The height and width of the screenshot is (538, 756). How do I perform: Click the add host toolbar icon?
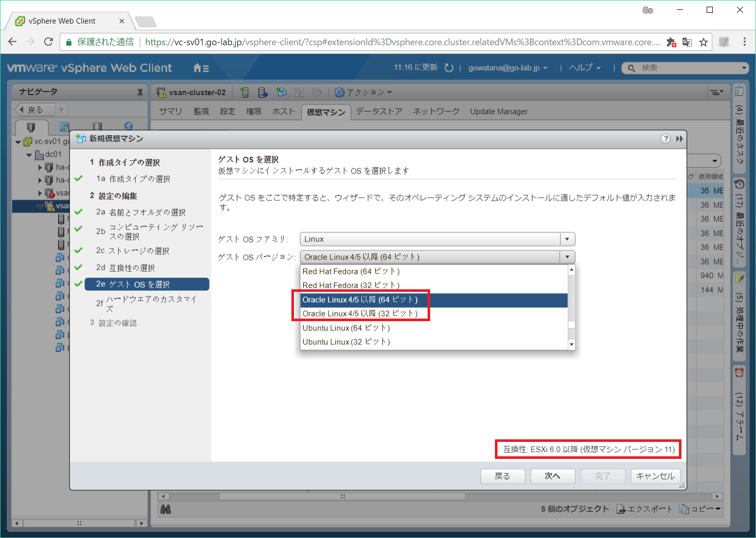click(x=245, y=92)
